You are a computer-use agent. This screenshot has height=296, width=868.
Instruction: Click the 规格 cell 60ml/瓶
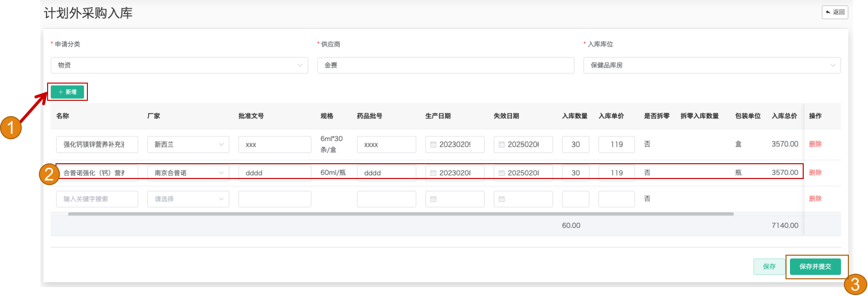tap(333, 173)
